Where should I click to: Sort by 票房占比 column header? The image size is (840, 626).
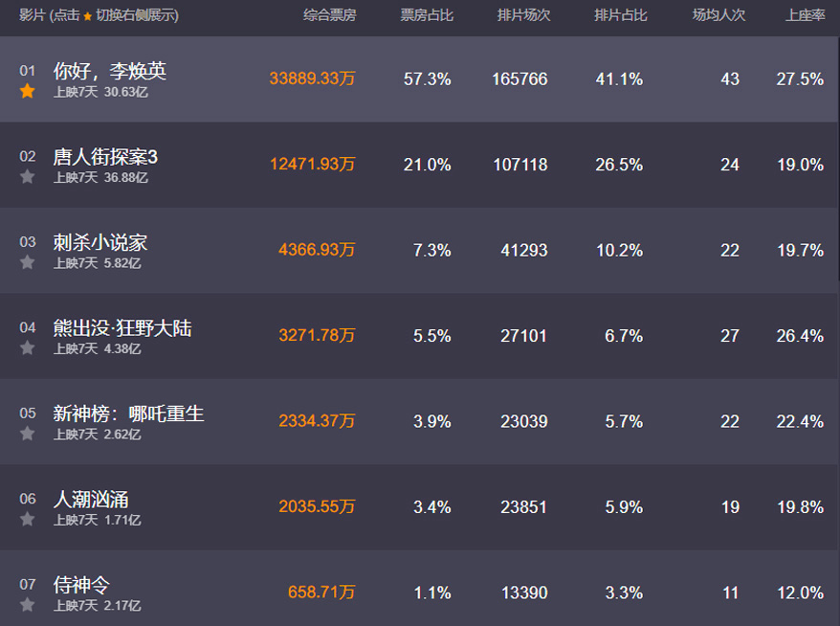[x=426, y=16]
